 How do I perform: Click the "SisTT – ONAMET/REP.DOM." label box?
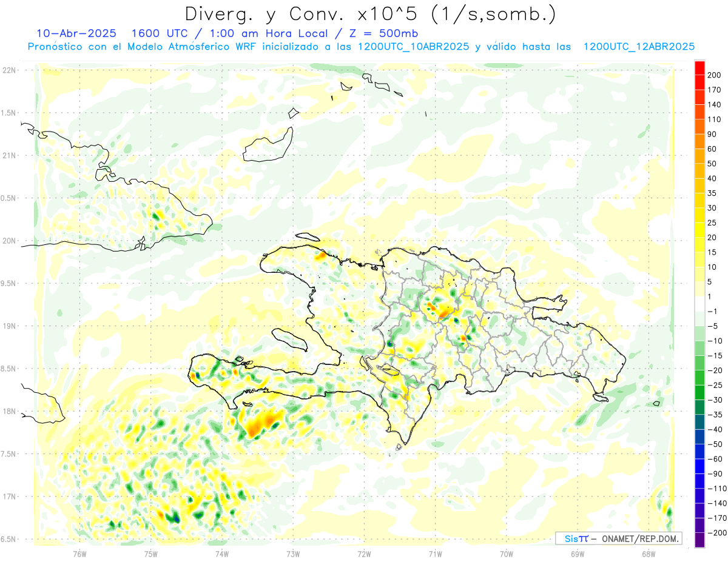click(618, 538)
